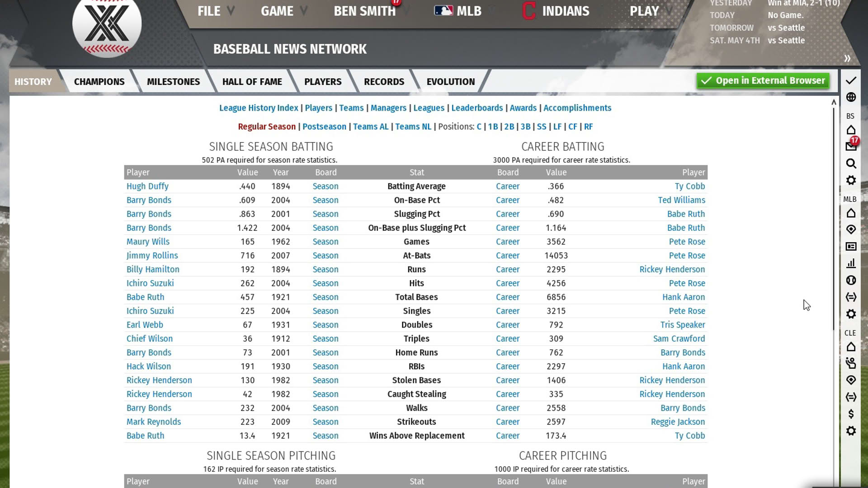Click Open in External Browser button
This screenshot has height=488, width=868.
[x=763, y=81]
